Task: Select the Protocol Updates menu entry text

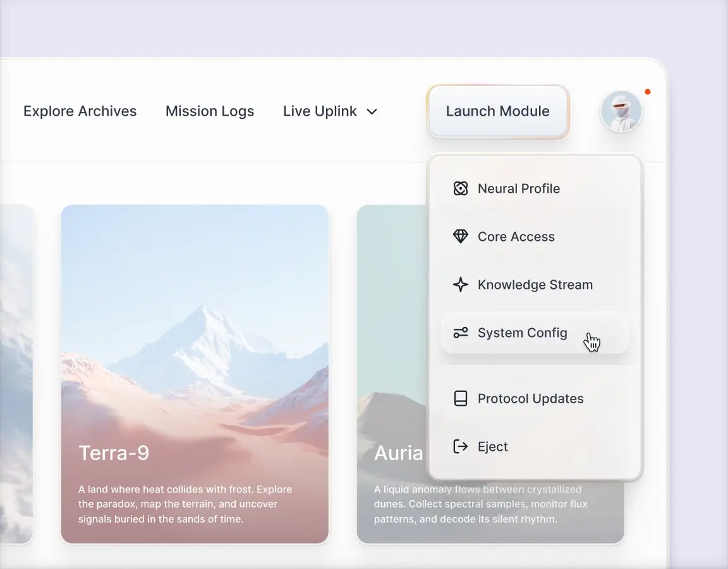Action: (x=530, y=398)
